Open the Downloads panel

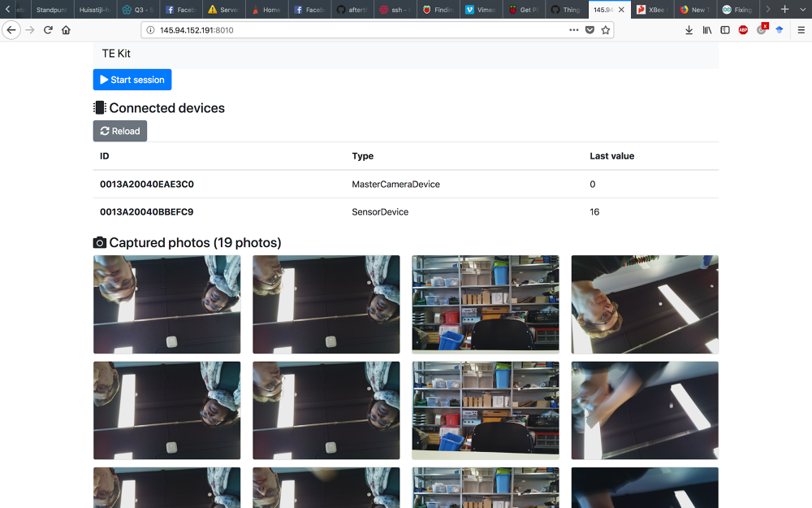(x=689, y=30)
